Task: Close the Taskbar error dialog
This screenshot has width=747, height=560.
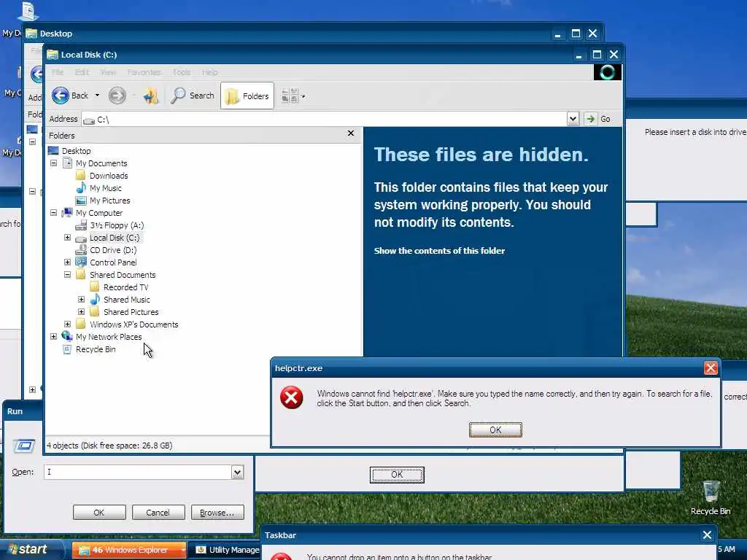Action: pos(707,535)
